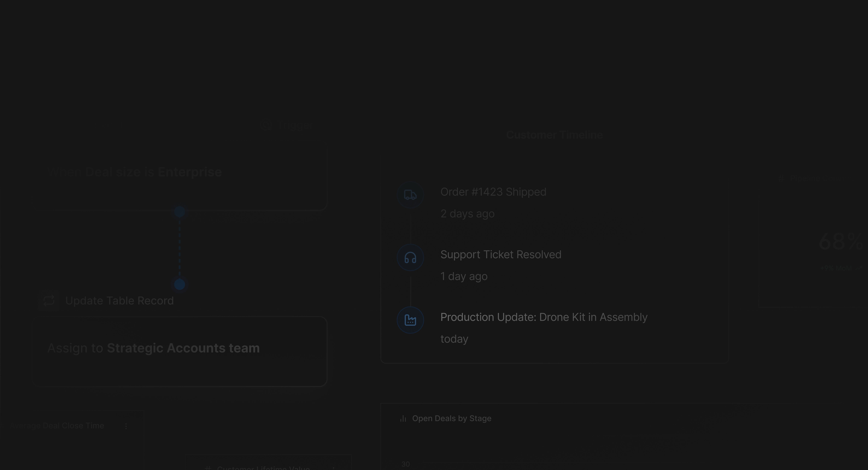Click the headphones support ticket icon
Image resolution: width=868 pixels, height=470 pixels.
click(410, 258)
